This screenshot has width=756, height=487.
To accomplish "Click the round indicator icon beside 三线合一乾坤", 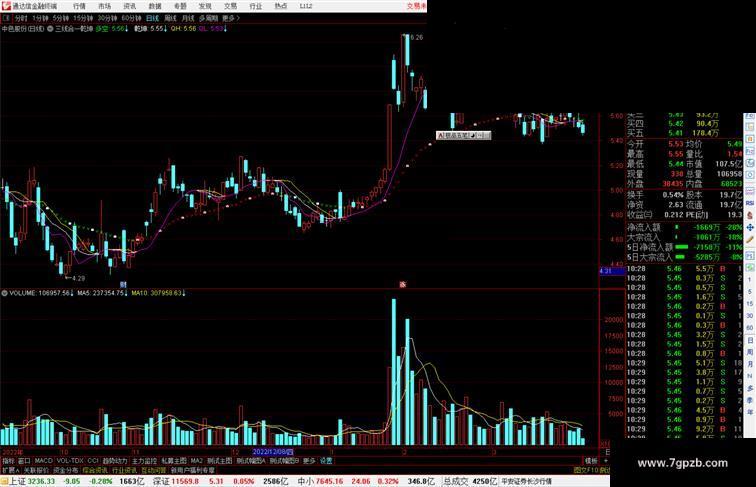I will (50, 29).
